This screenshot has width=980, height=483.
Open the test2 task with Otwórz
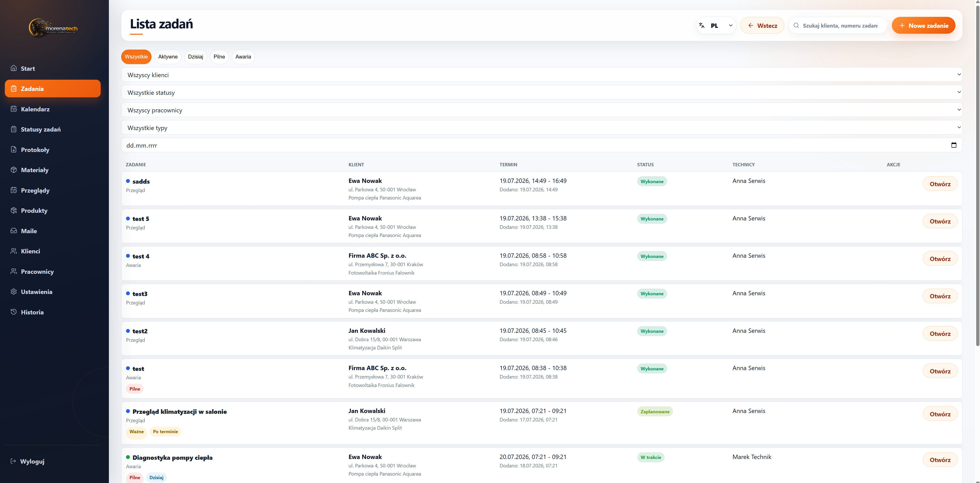940,334
